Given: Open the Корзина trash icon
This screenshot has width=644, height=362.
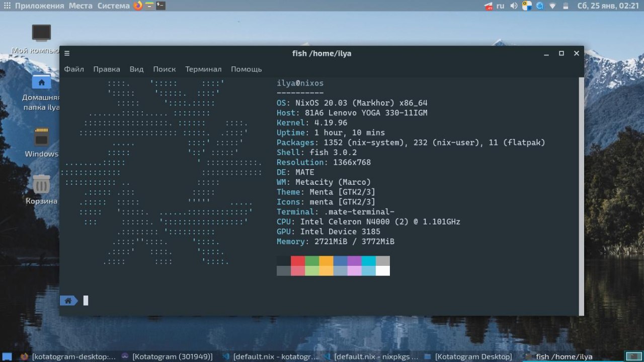Looking at the screenshot, I should pos(41,190).
